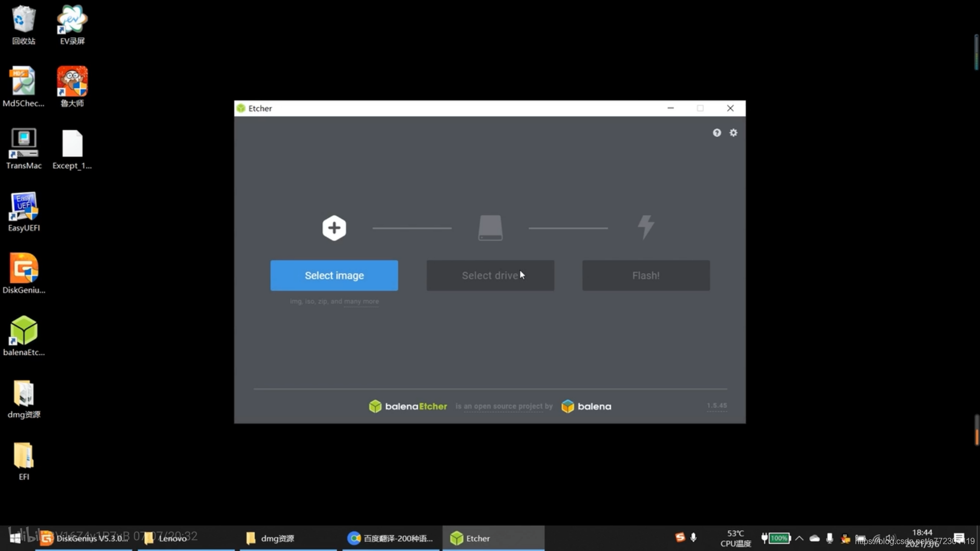
Task: Click the DiskGenius desktop icon
Action: click(23, 273)
